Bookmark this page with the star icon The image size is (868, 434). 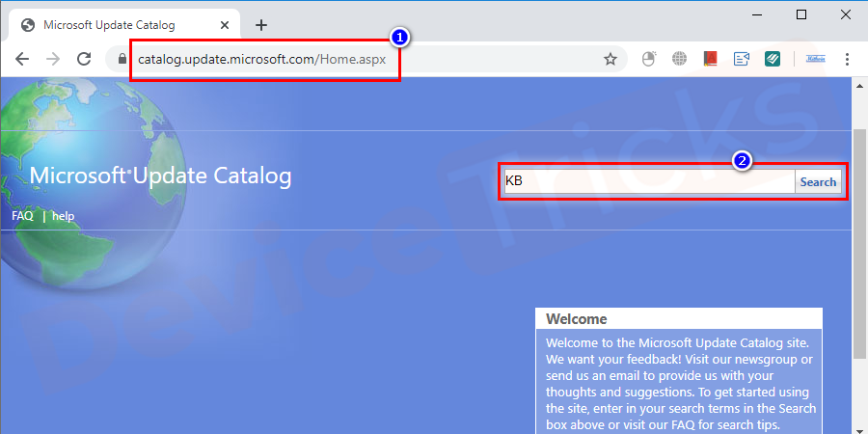[x=610, y=59]
